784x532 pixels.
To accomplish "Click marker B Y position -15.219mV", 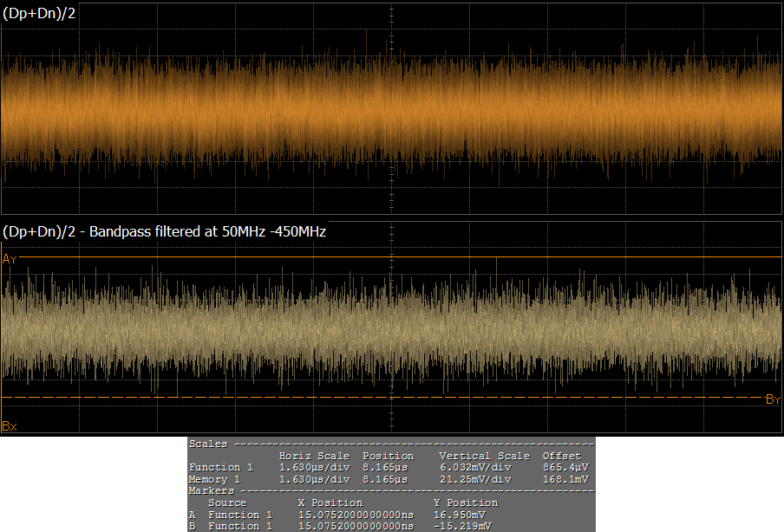I will (x=462, y=526).
